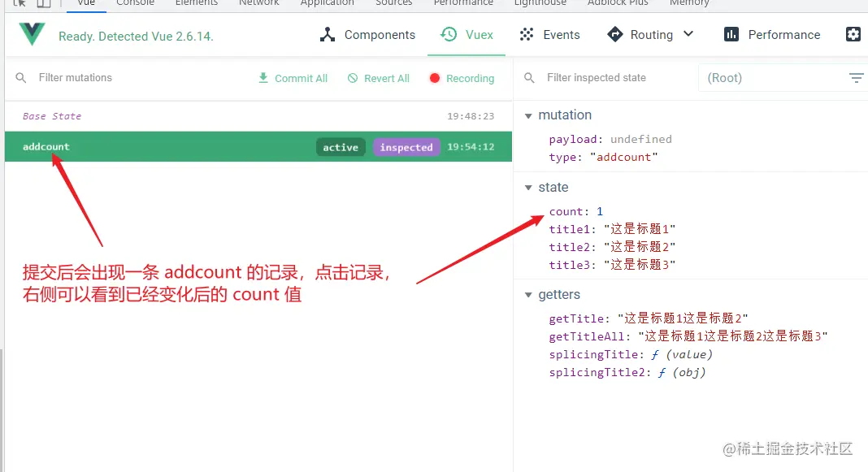Click the "Ready. Detected Vue 2.6.14." status text

pyautogui.click(x=137, y=37)
